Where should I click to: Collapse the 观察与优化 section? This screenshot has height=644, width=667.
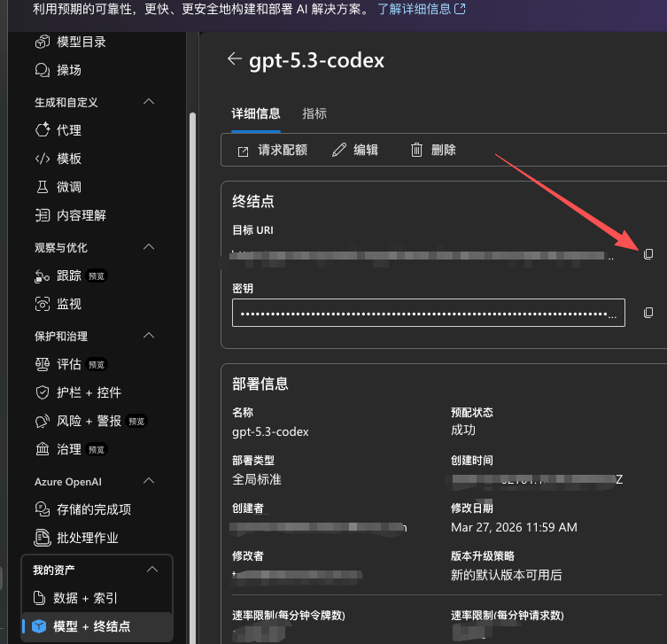tap(149, 247)
